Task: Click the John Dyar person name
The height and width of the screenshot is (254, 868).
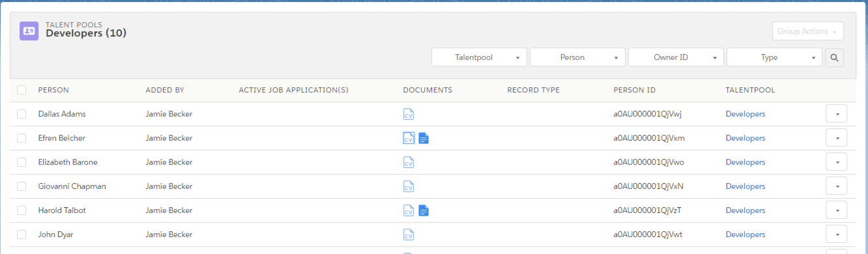Action: pos(56,234)
